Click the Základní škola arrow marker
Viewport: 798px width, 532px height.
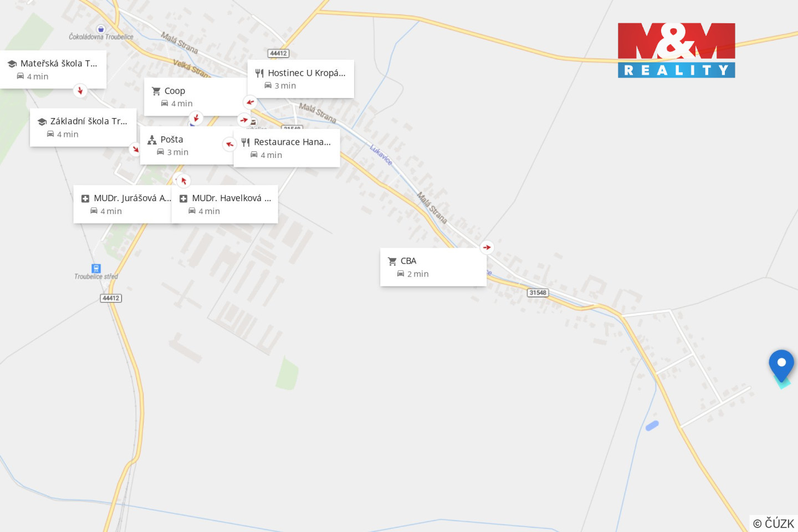coord(135,149)
